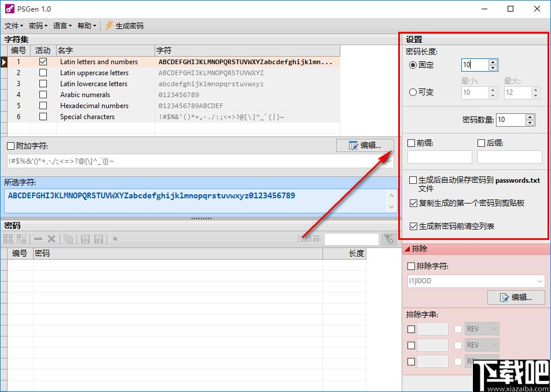Open the 文件 file menu
Image resolution: width=551 pixels, height=392 pixels.
[x=14, y=25]
